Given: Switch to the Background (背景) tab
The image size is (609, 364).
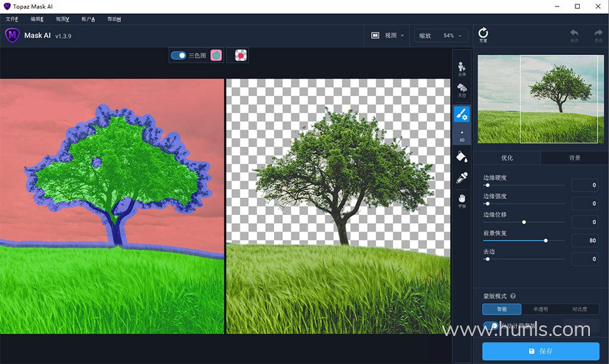Looking at the screenshot, I should tap(575, 158).
